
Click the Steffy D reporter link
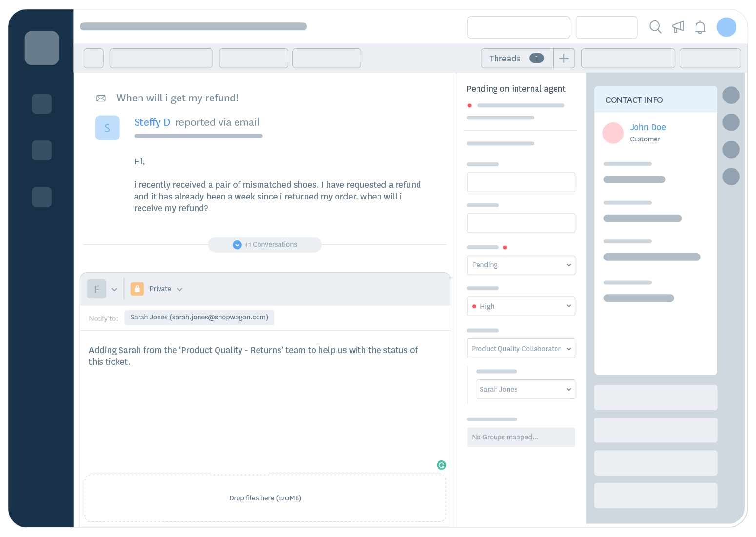[x=152, y=122]
